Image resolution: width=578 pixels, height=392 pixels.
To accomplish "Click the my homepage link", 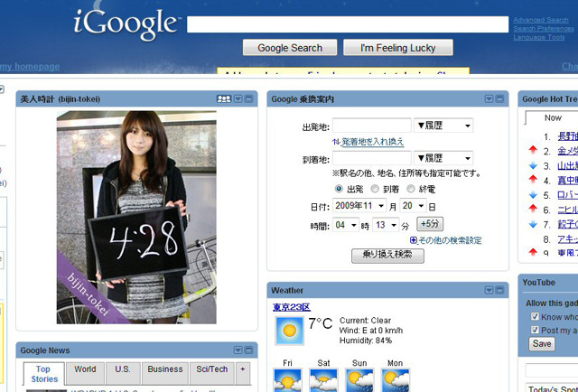I will [30, 67].
